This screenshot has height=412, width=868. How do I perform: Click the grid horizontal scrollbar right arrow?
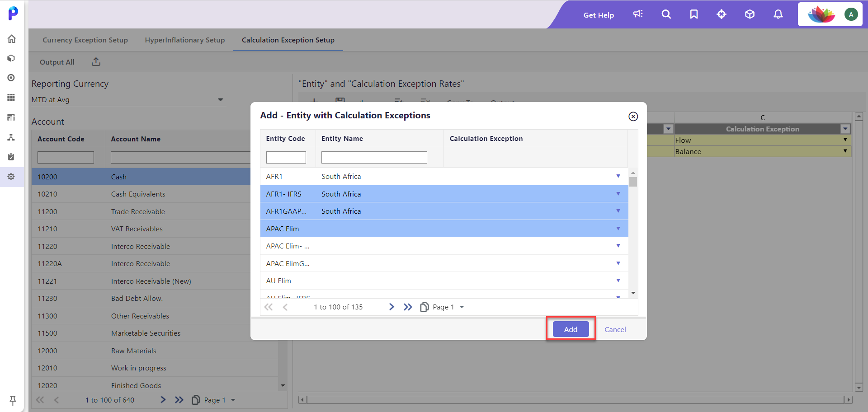click(849, 400)
